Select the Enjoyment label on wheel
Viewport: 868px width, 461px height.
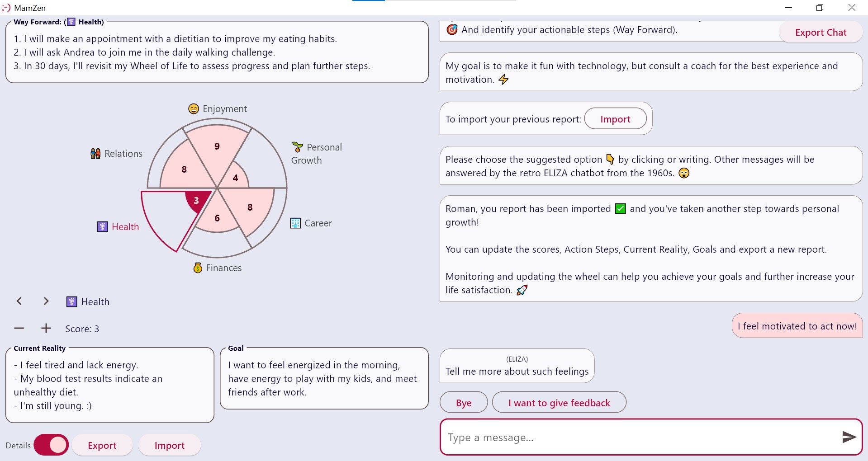coord(218,109)
